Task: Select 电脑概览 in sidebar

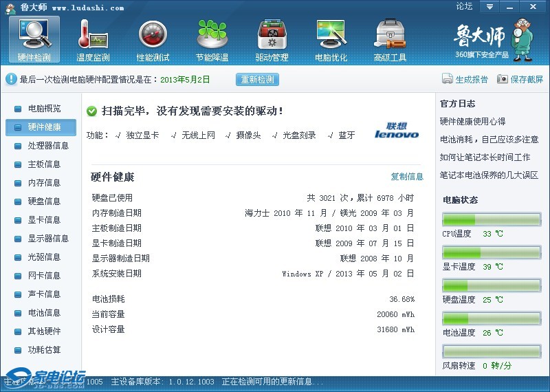Action: 44,109
